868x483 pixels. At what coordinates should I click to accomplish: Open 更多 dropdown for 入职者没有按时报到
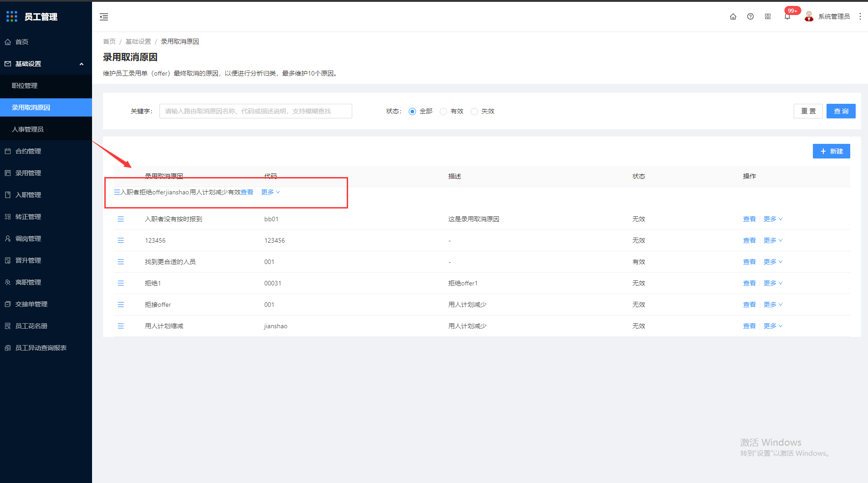[x=773, y=219]
